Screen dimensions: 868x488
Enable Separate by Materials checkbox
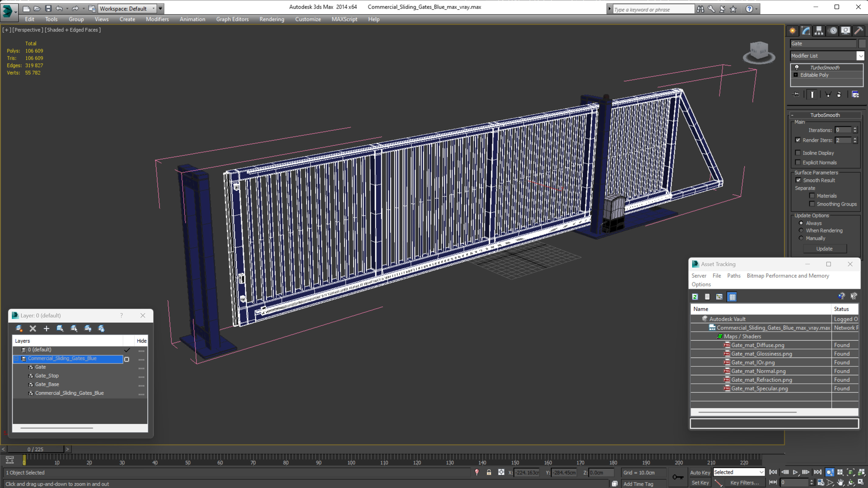[x=812, y=195]
